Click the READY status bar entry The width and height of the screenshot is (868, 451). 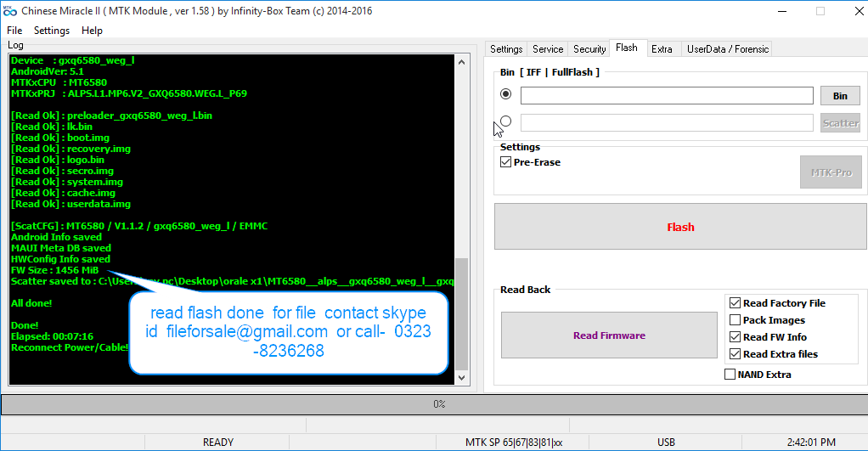coord(218,443)
